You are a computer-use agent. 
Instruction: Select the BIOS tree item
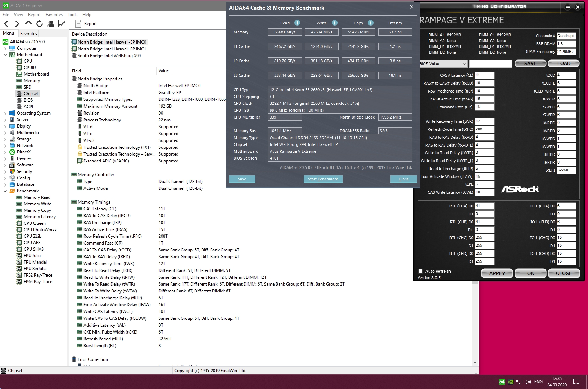click(x=28, y=100)
